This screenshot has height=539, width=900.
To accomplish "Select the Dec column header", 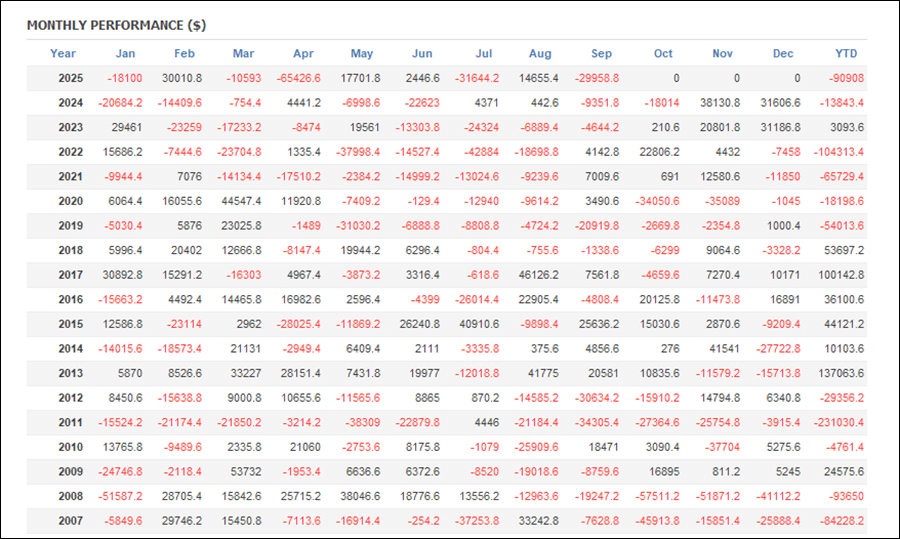I will click(783, 54).
